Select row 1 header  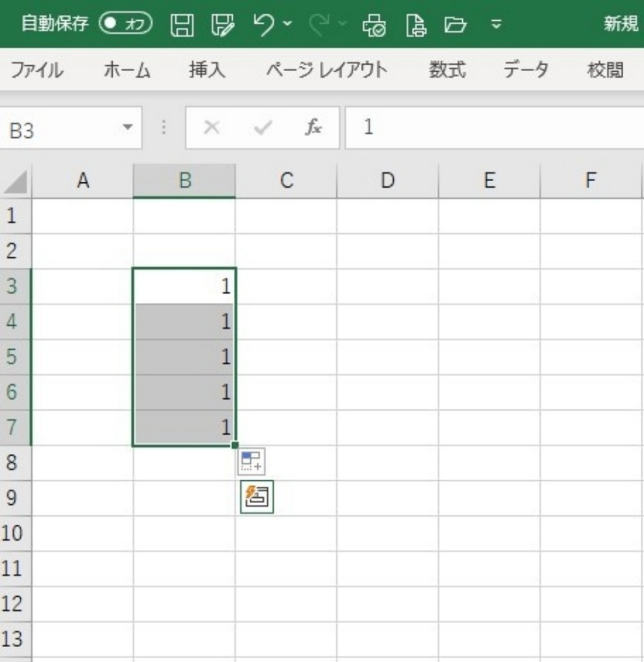pos(16,216)
